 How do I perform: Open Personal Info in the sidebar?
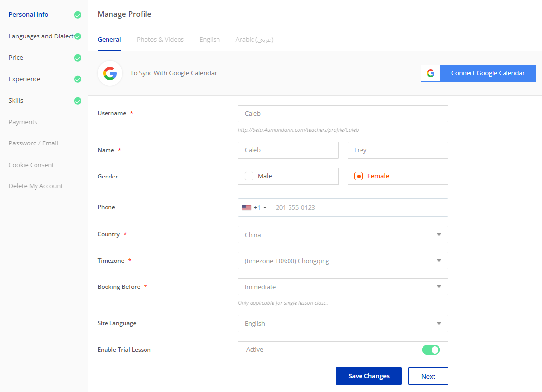click(x=28, y=14)
